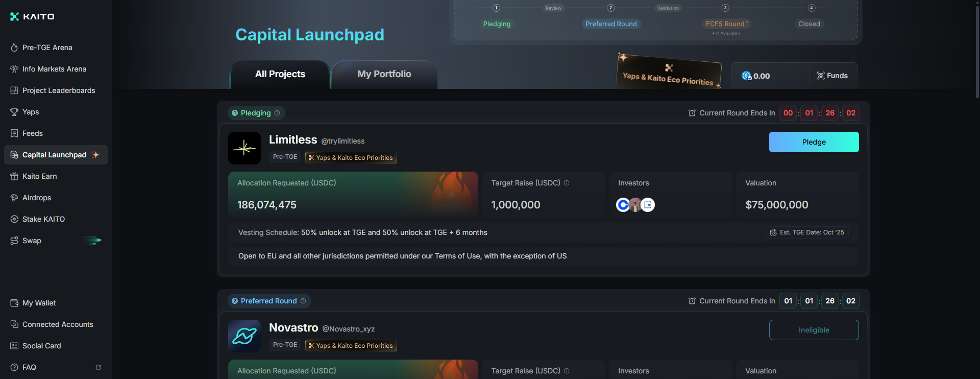Click the Kaito logo in the sidebar

click(32, 16)
